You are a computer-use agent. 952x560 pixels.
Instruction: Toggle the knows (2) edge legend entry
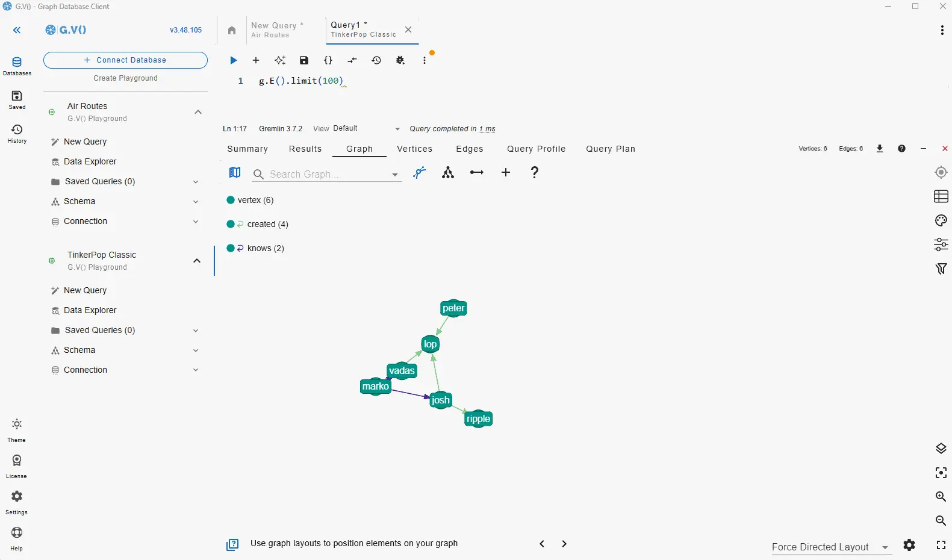(x=255, y=248)
